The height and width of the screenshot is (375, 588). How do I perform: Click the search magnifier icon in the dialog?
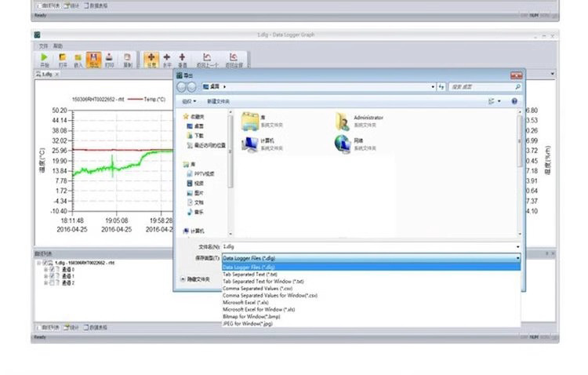coord(517,87)
